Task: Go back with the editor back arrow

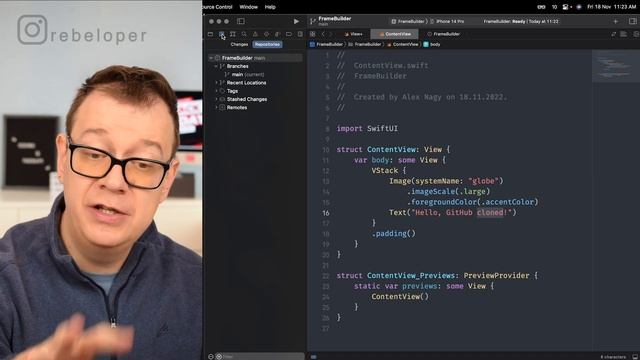Action: (323, 34)
